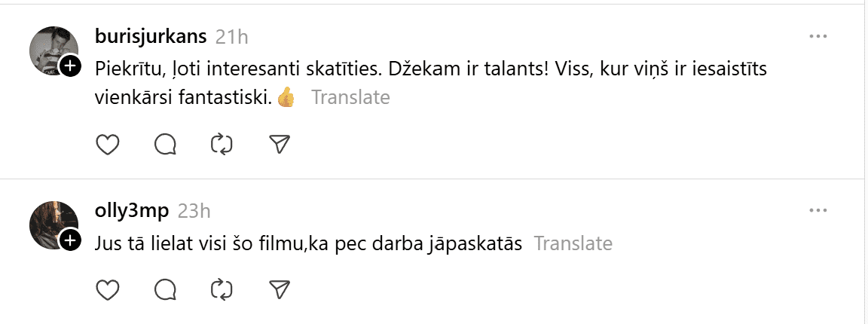Translate the burisjurkans comment

(x=350, y=97)
